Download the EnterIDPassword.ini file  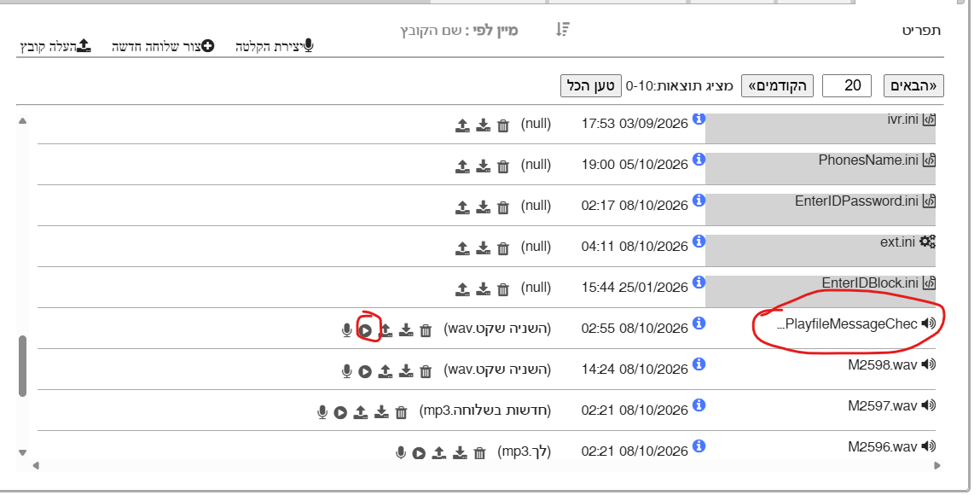[483, 207]
